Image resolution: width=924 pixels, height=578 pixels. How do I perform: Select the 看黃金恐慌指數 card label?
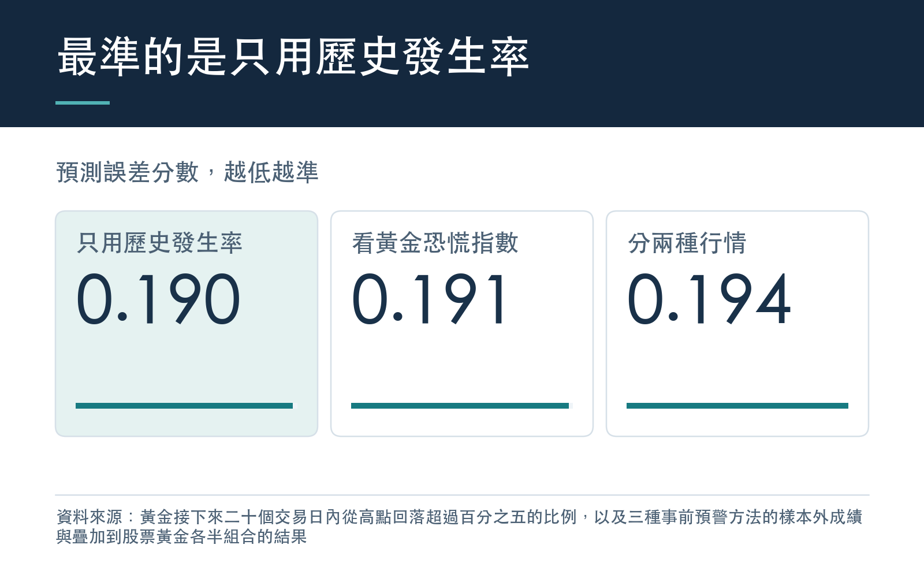click(435, 243)
